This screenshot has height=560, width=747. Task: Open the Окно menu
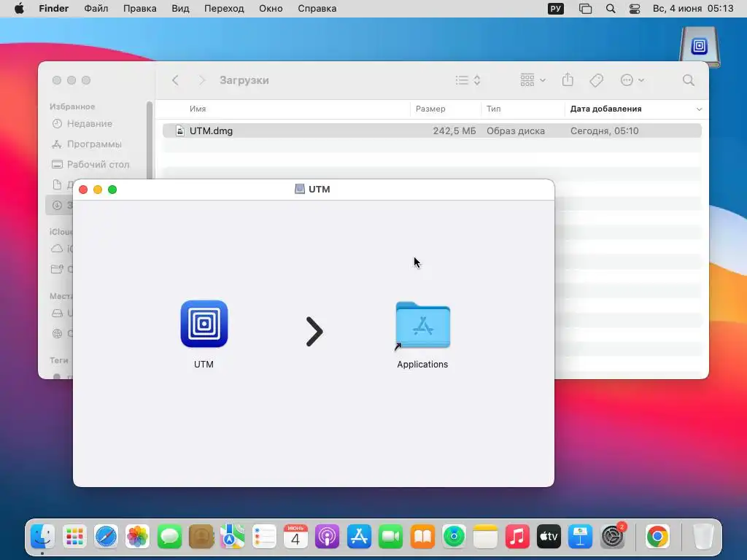[271, 9]
